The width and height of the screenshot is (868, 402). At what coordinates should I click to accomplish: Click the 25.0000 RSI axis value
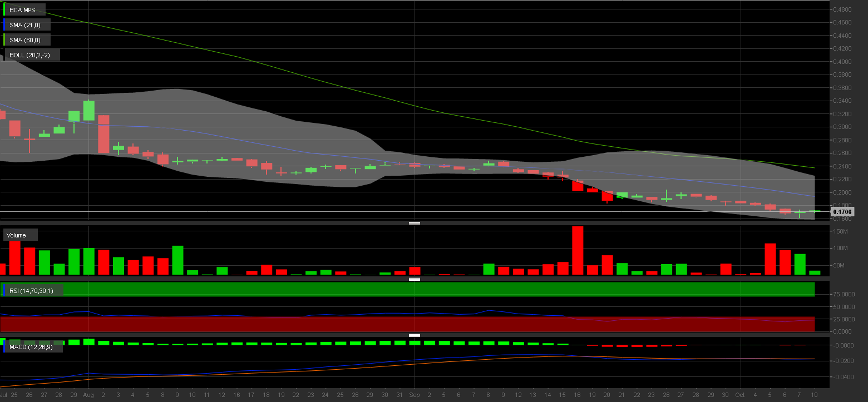(843, 319)
